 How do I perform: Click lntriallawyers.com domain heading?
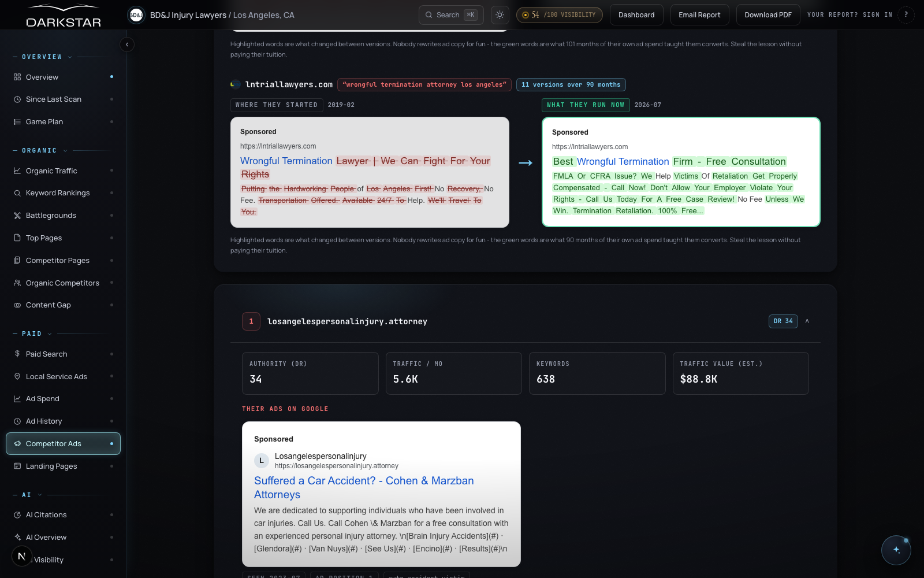pyautogui.click(x=289, y=84)
